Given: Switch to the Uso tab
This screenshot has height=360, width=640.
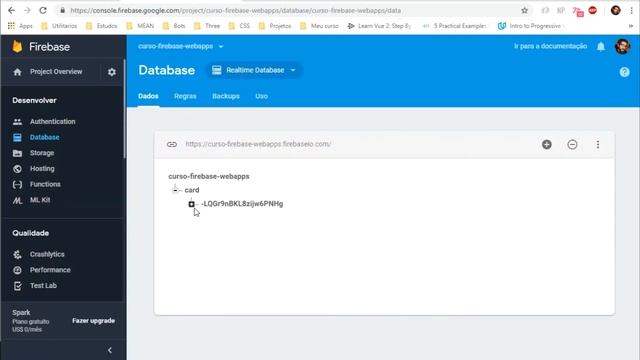Looking at the screenshot, I should 262,96.
